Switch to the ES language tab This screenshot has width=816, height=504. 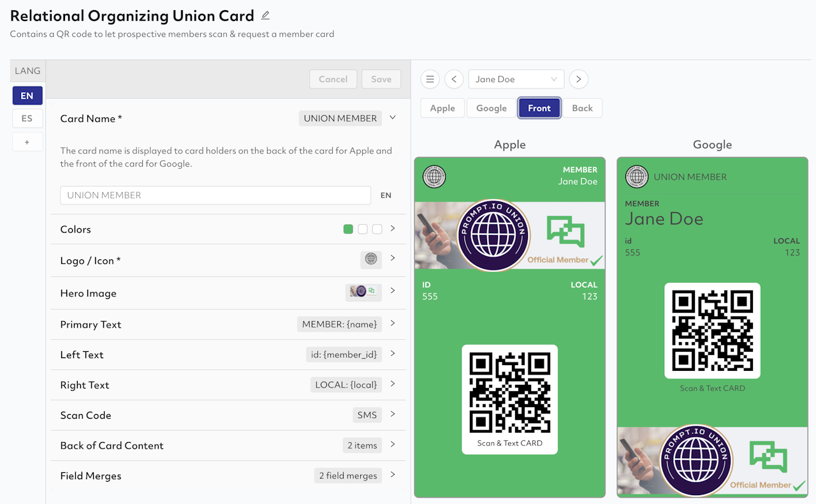[x=27, y=119]
